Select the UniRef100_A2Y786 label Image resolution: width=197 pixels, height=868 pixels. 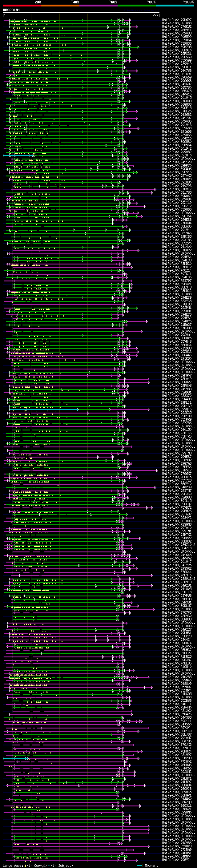coord(177,423)
